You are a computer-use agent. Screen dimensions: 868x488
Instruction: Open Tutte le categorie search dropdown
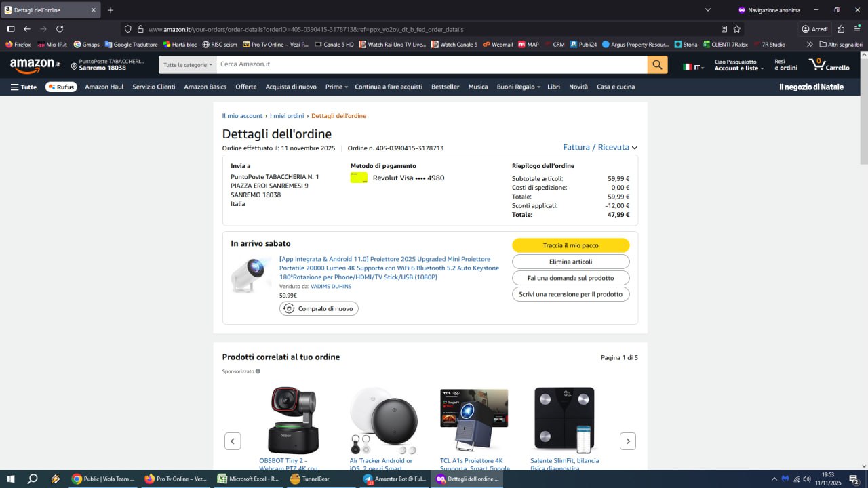188,64
